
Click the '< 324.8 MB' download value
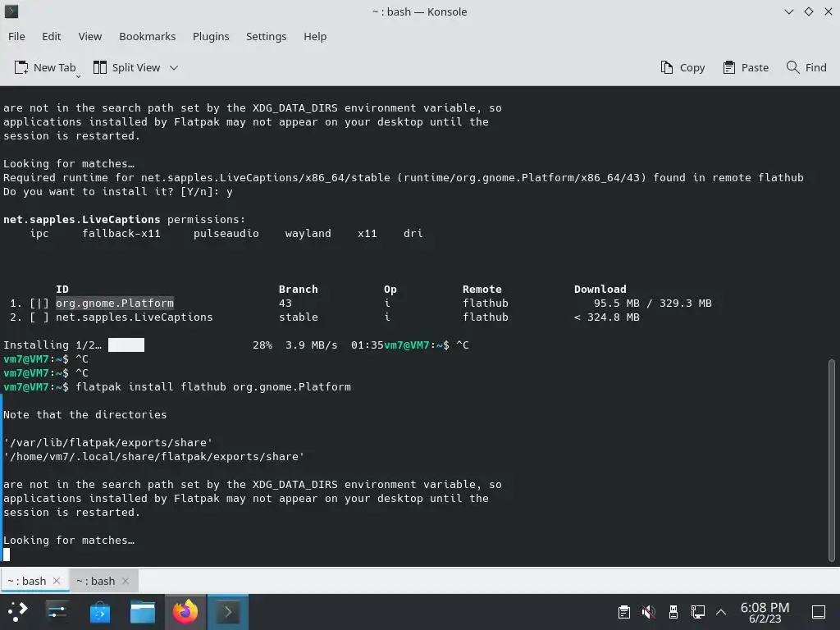(x=606, y=317)
